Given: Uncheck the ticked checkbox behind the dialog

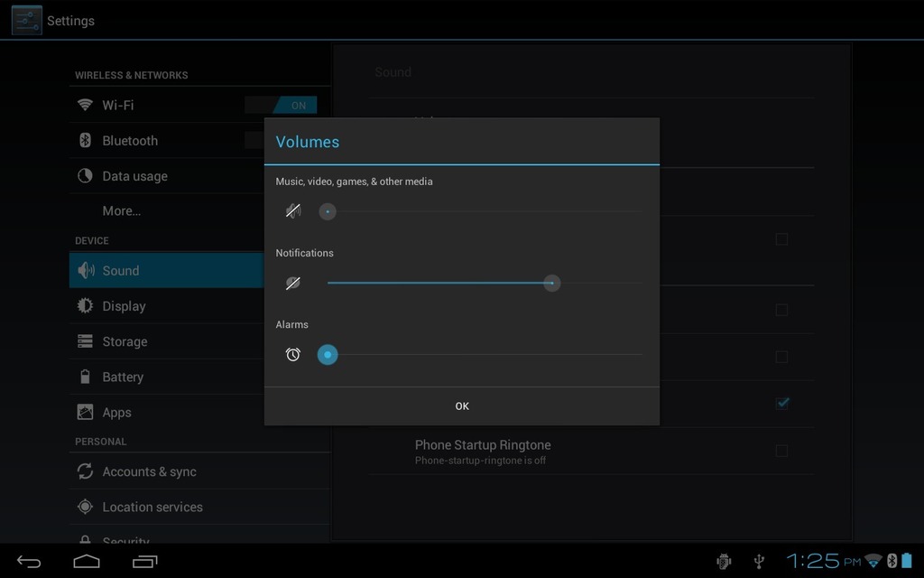Looking at the screenshot, I should [782, 404].
